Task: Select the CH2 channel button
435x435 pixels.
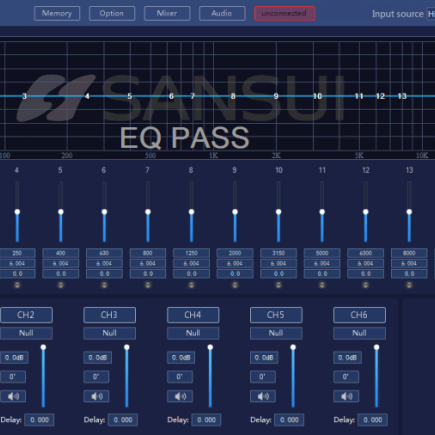Action: tap(26, 315)
